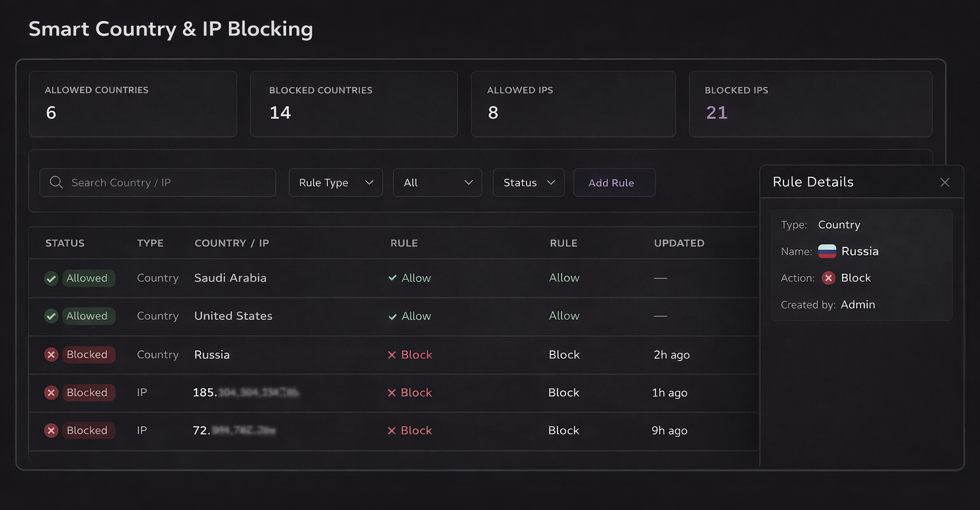Click the green checkmark icon beside Saudi Arabia status

[51, 278]
